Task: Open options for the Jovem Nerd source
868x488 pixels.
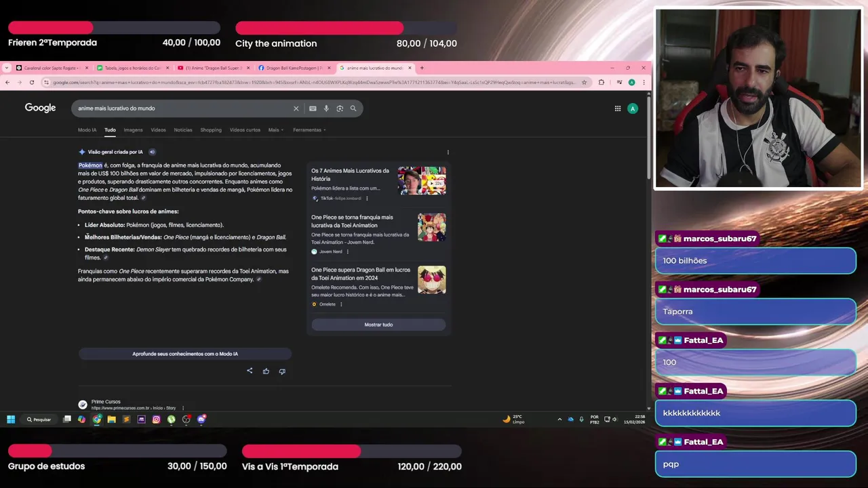Action: pos(347,251)
